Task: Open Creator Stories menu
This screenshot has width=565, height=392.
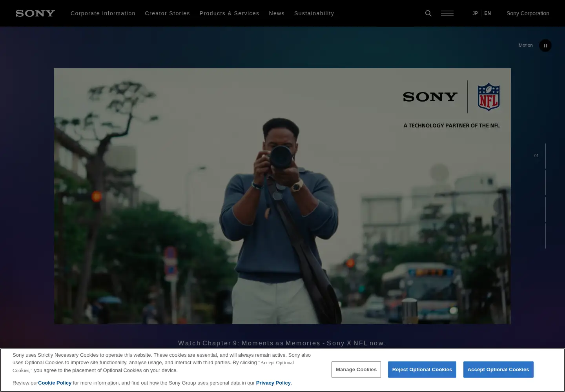Action: click(x=168, y=13)
